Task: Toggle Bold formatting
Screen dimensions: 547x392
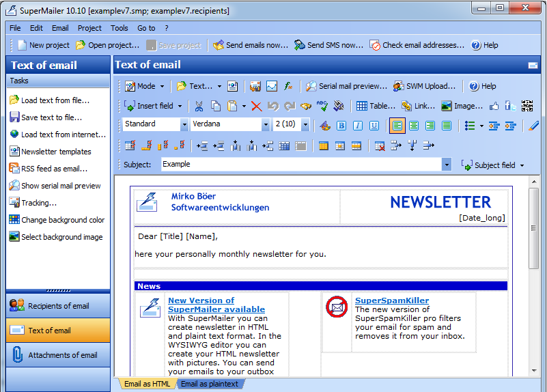Action: 341,126
